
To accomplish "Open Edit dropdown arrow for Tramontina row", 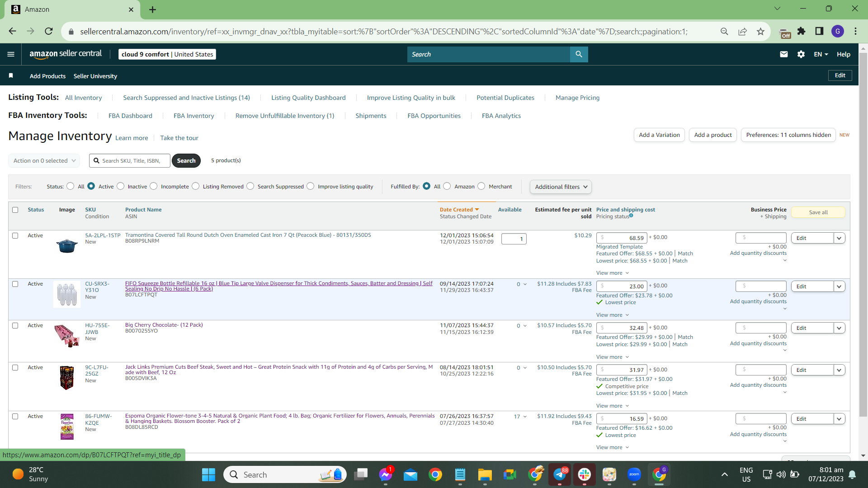I will pyautogui.click(x=839, y=238).
